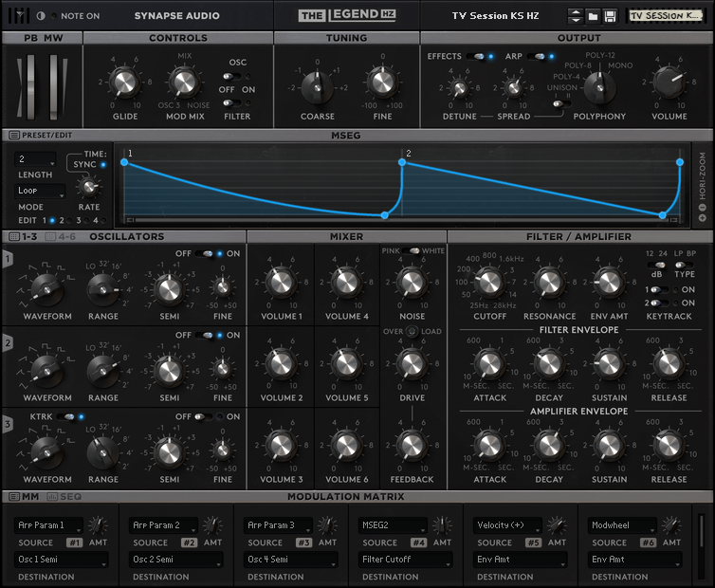Toggle the EFFECTS switch
The height and width of the screenshot is (588, 715).
(476, 56)
